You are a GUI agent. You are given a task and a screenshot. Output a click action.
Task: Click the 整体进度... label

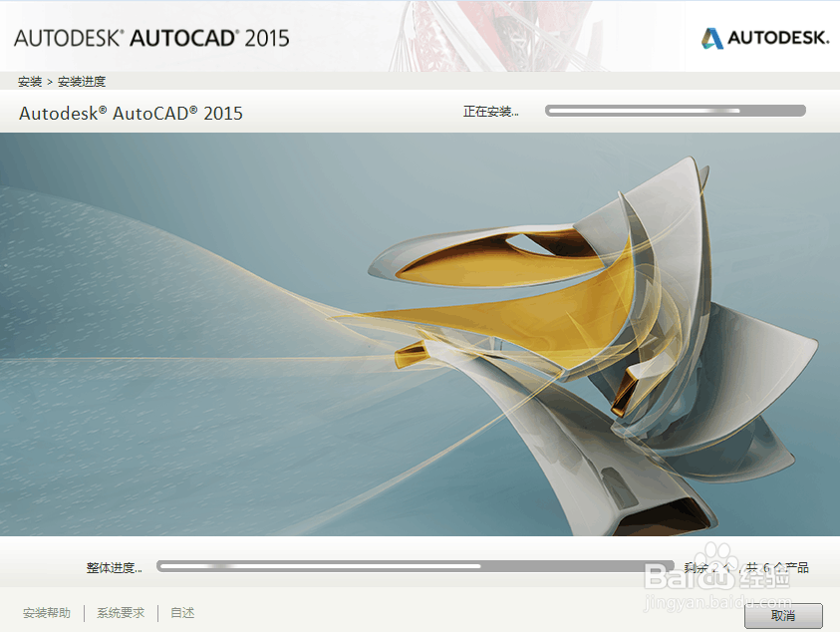coord(115,567)
